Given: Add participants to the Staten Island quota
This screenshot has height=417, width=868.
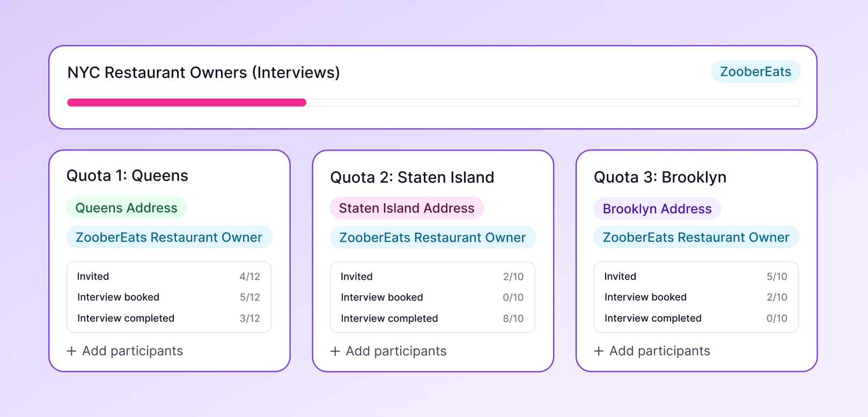Looking at the screenshot, I should coord(388,351).
